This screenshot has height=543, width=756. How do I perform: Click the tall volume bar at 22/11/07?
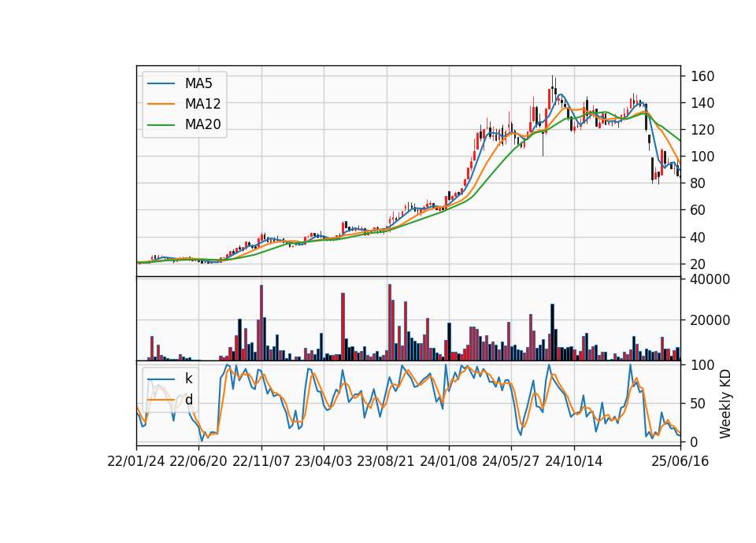click(261, 323)
